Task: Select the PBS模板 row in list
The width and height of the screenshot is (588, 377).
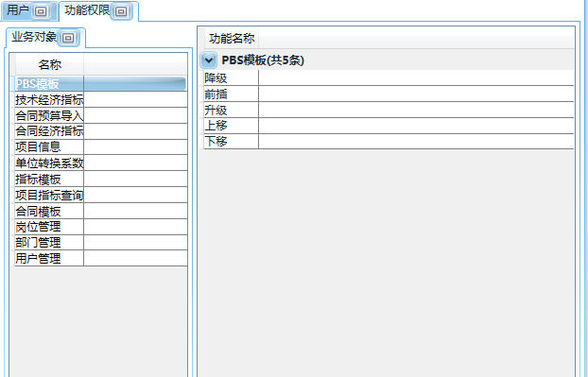Action: pos(100,83)
